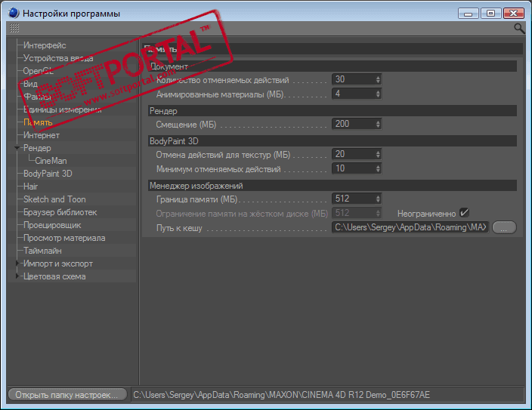The width and height of the screenshot is (532, 410).
Task: Click the preferences folder path at bottom
Action: (x=328, y=395)
